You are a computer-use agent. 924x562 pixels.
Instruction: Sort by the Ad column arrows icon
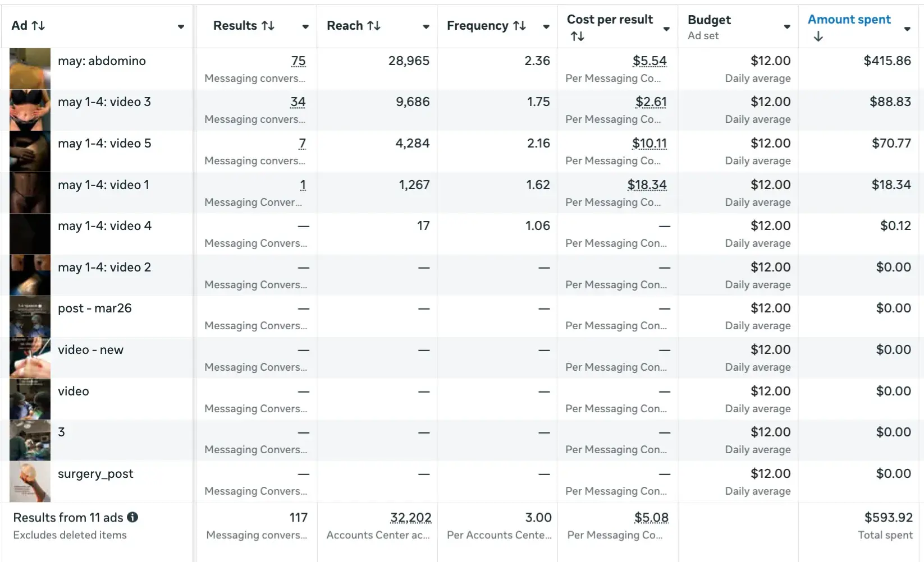tap(38, 26)
